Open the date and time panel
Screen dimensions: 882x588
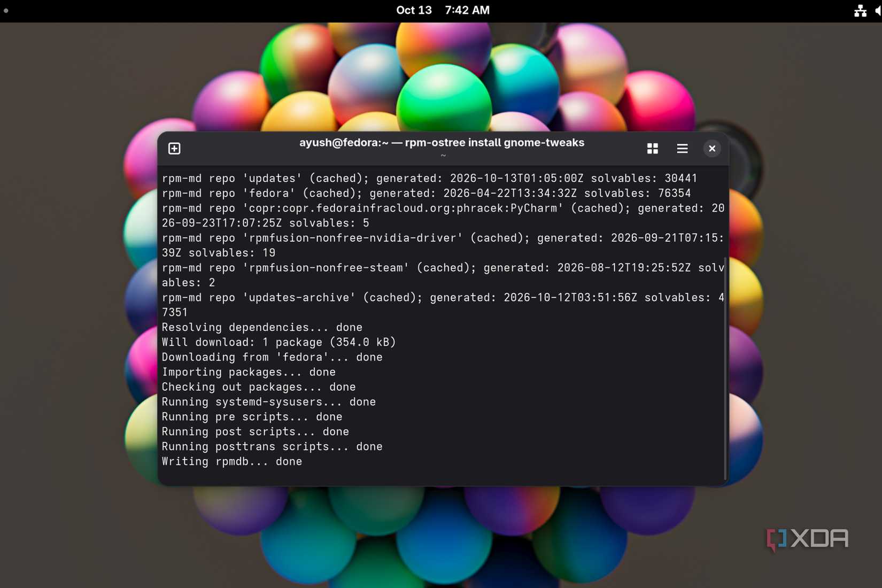click(443, 10)
